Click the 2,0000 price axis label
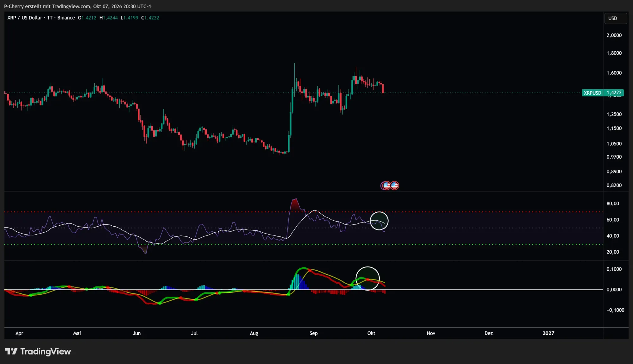633x364 pixels. (614, 35)
